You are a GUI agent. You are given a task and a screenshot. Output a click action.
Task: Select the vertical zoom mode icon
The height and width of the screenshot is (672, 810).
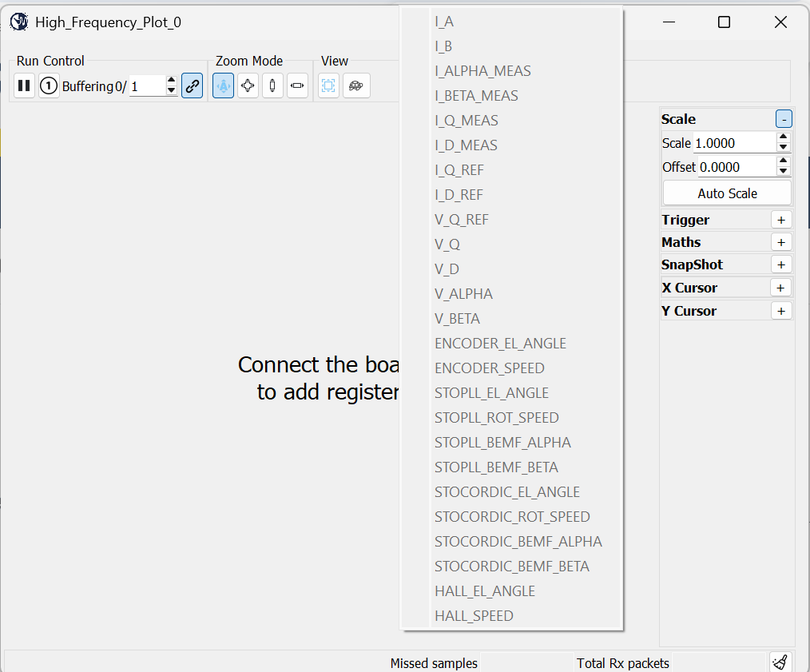(x=272, y=85)
